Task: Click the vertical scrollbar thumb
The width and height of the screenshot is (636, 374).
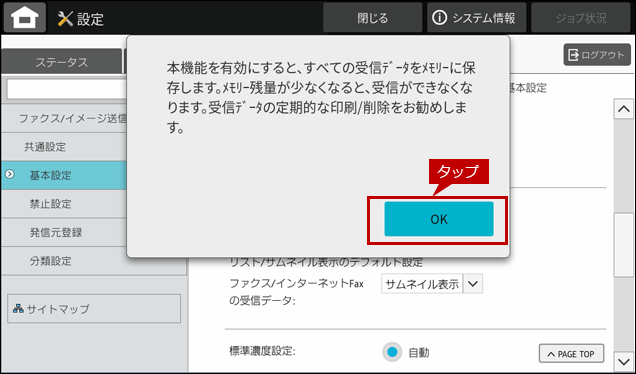Action: click(623, 245)
